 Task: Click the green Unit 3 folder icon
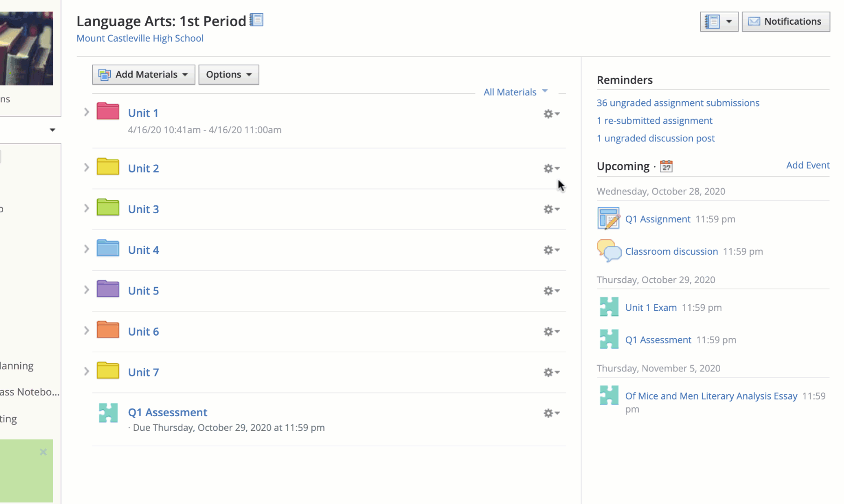tap(107, 208)
